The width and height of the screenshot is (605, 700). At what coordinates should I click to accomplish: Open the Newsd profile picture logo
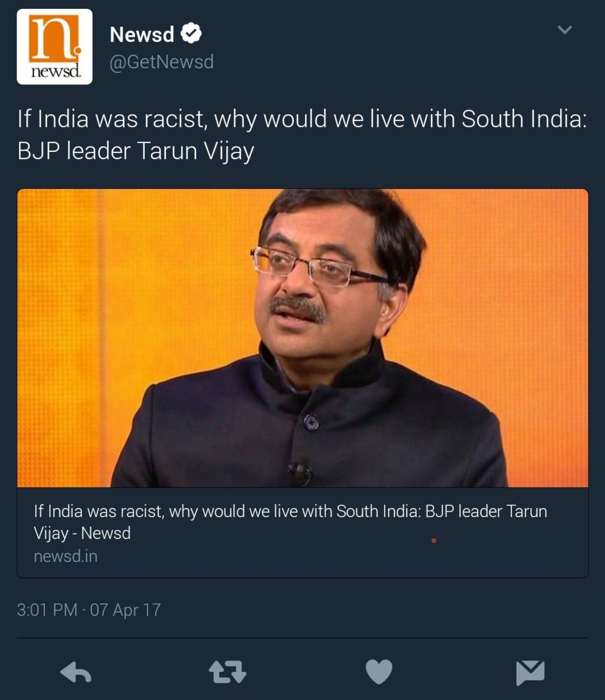click(55, 47)
